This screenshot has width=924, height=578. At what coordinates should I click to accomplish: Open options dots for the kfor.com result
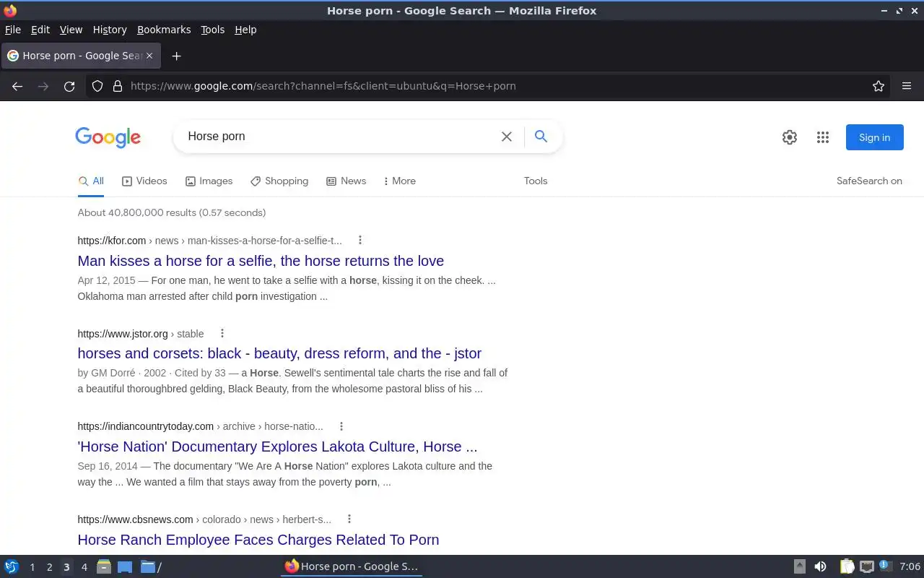coord(360,241)
